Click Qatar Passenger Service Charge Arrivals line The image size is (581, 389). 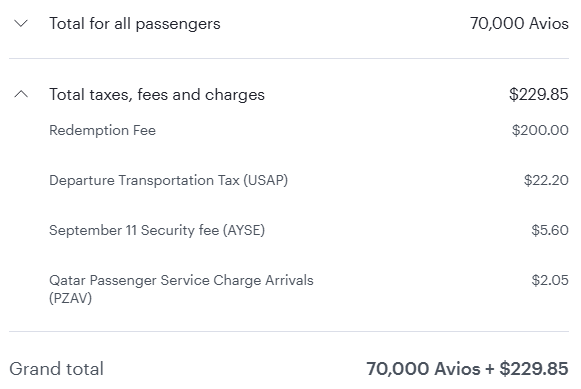coord(182,289)
